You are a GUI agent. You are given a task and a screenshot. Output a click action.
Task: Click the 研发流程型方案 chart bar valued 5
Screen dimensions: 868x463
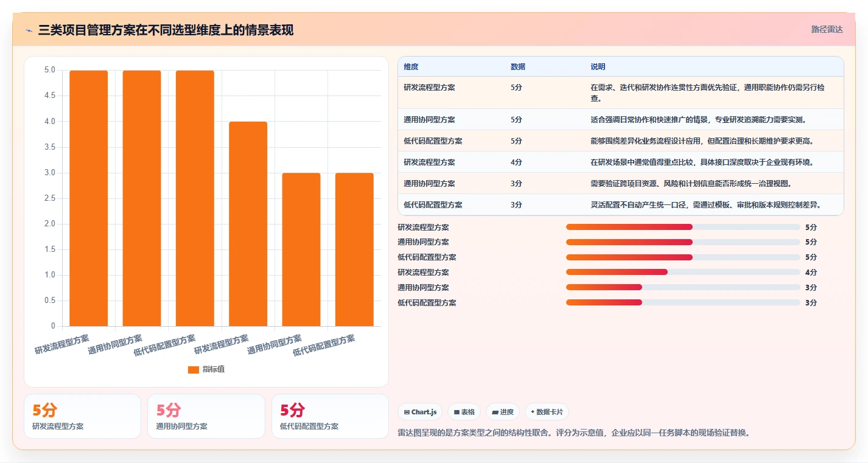[x=89, y=198]
